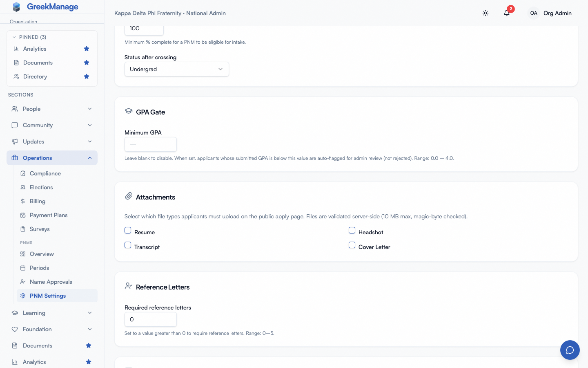588x368 pixels.
Task: Go to Elections under Operations
Action: 57,187
